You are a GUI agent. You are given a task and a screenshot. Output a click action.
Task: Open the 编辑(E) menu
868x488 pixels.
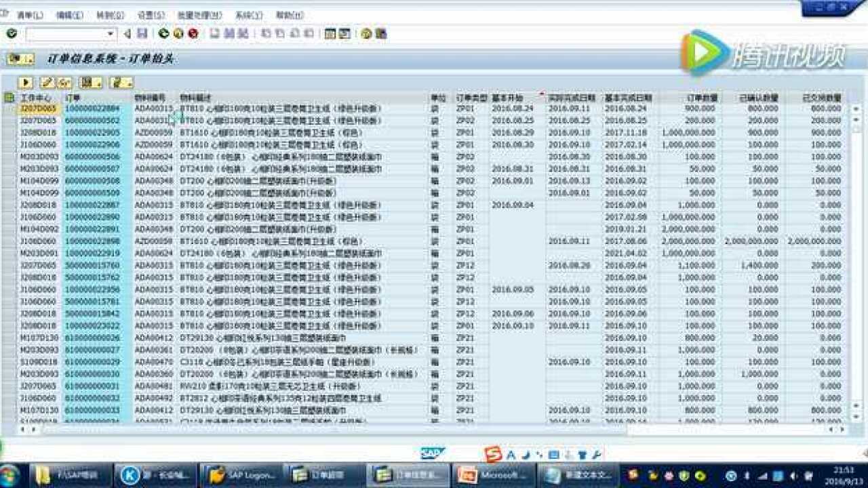coord(70,15)
